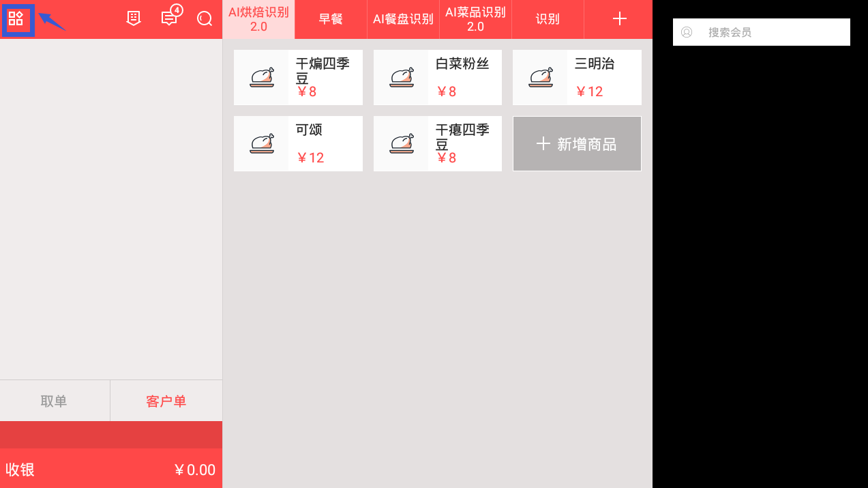Click the 可颂 dish image
The image size is (868, 488).
coord(262,144)
